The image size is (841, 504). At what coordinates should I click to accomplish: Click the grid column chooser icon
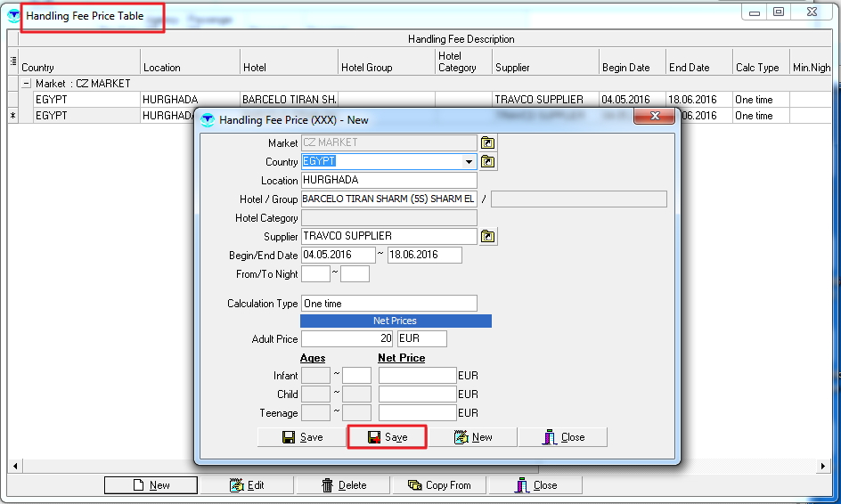click(x=12, y=61)
